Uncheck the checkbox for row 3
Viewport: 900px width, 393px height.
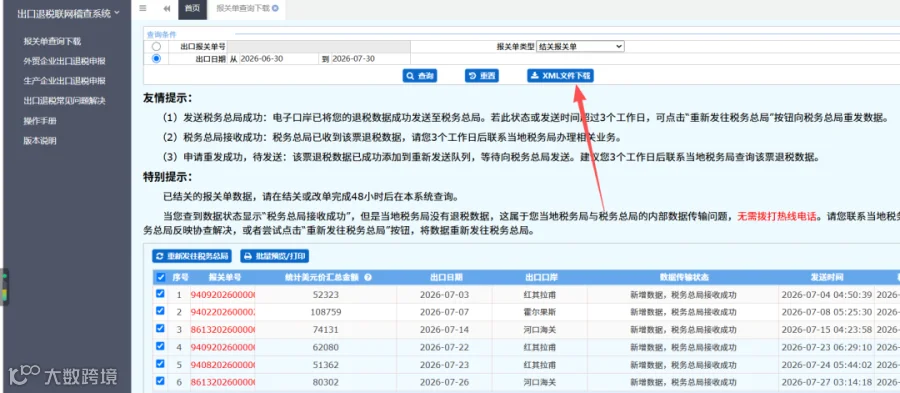point(161,329)
